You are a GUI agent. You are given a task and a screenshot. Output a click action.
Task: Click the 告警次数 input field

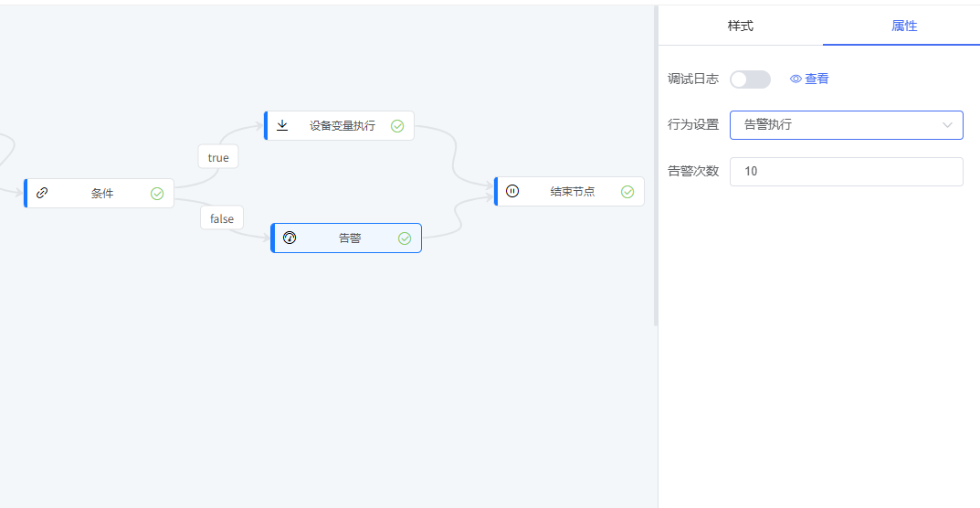coord(846,172)
